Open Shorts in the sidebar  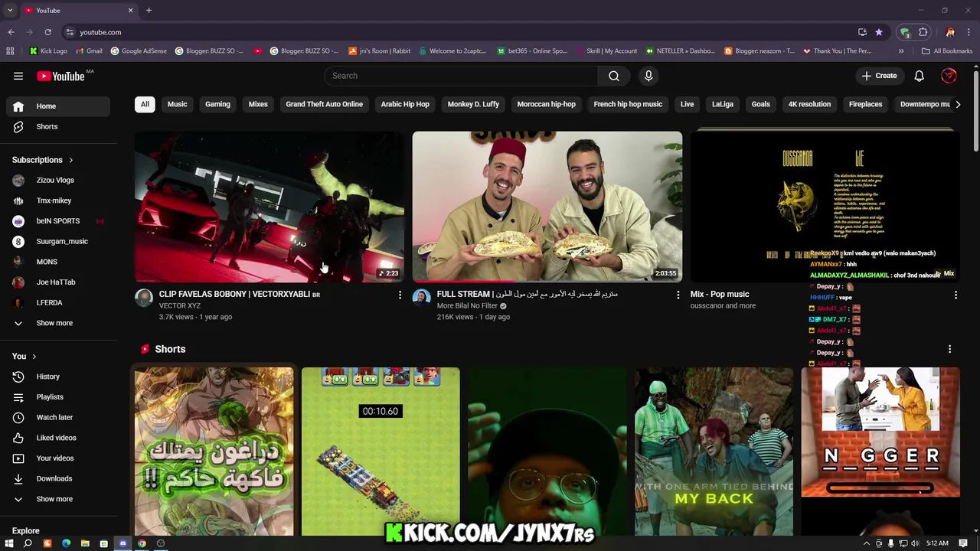(x=60, y=126)
